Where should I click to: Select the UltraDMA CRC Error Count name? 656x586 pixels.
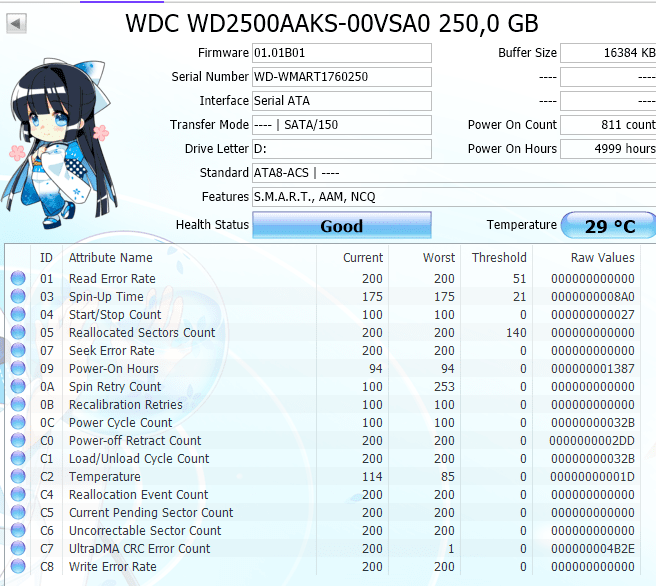(x=139, y=548)
